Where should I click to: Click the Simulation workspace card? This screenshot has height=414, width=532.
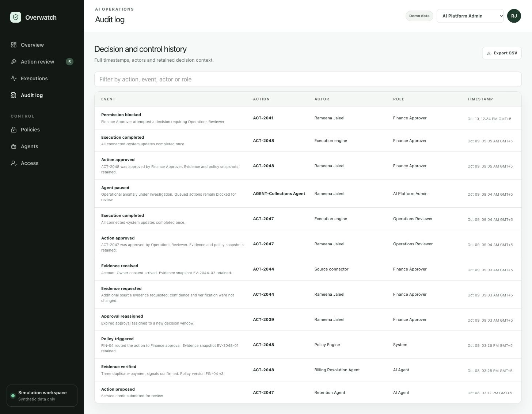[42, 396]
